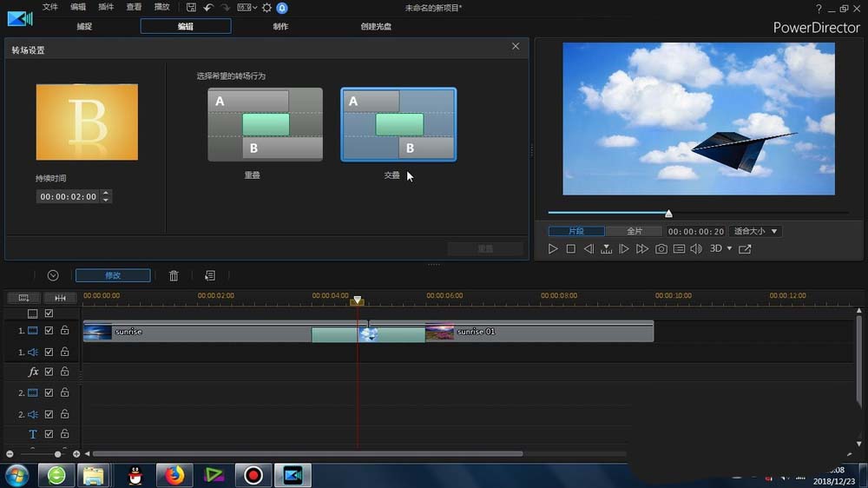Expand the 适合大小 preview size dropdown
868x488 pixels.
click(x=755, y=232)
